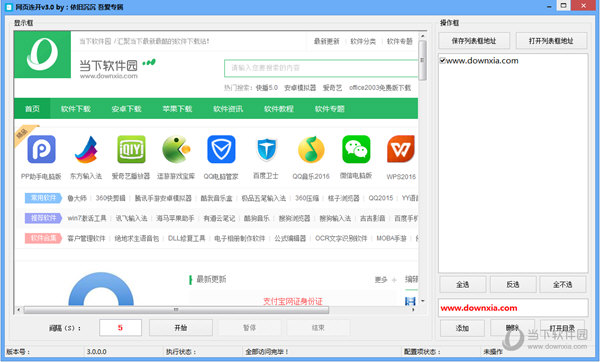Viewport: 600px width, 362px height.
Task: Click the PP助手电脑版 app icon
Action: pyautogui.click(x=41, y=149)
